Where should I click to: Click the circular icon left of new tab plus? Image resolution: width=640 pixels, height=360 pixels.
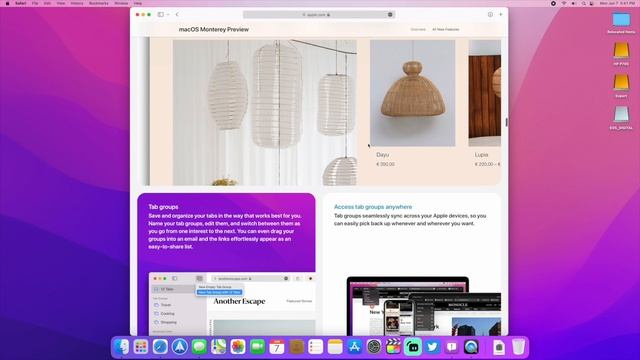pos(490,14)
